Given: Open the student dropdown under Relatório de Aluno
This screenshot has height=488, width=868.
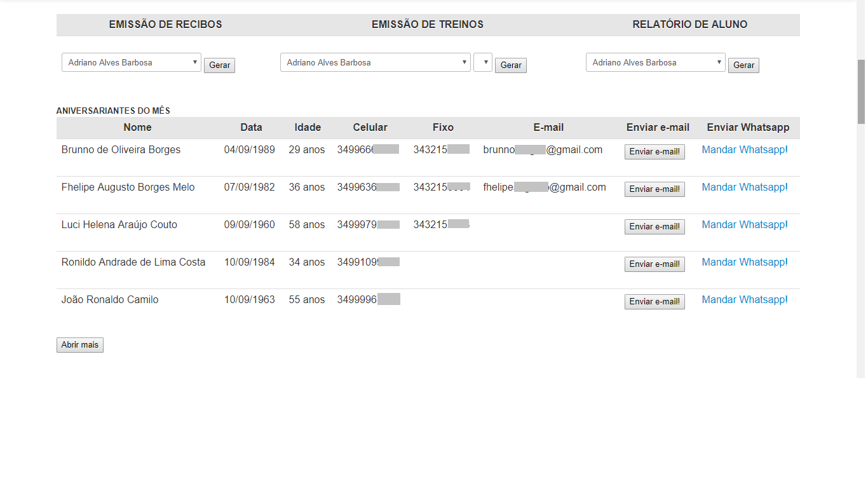Looking at the screenshot, I should click(655, 62).
